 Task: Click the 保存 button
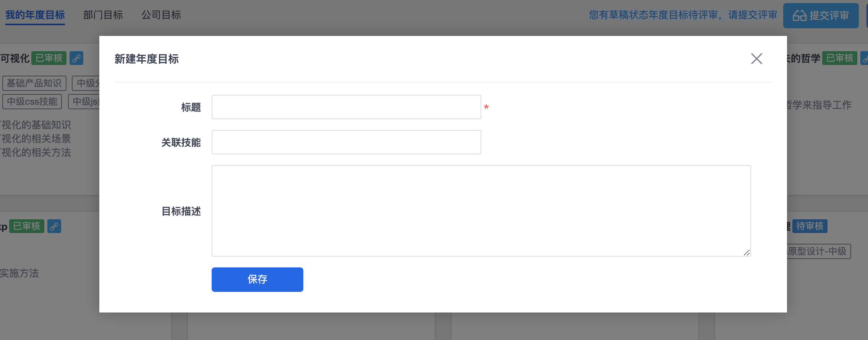pos(257,280)
